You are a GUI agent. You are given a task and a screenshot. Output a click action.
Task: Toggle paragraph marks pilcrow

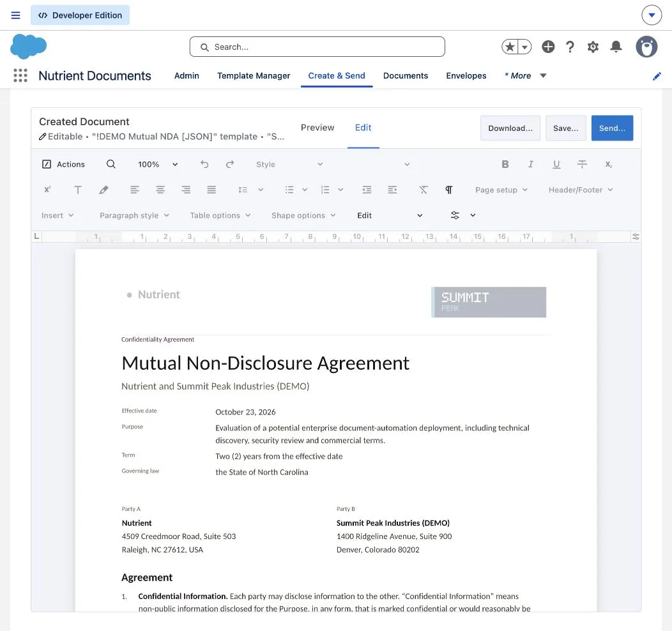click(448, 190)
